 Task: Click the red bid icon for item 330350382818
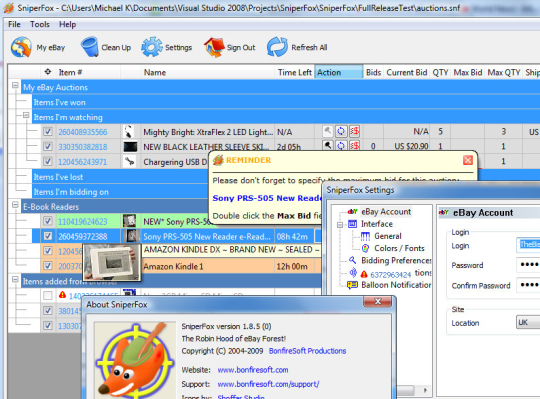[x=354, y=146]
